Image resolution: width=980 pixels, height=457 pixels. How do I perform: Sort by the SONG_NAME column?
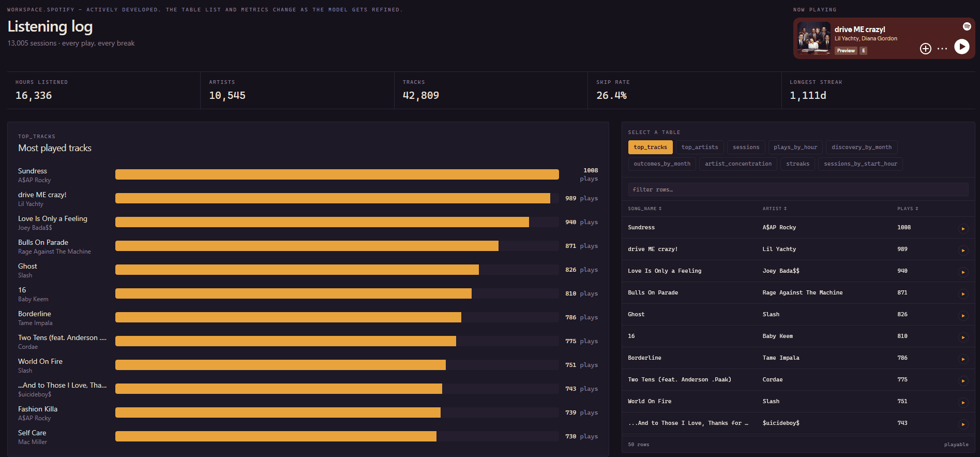coord(644,209)
